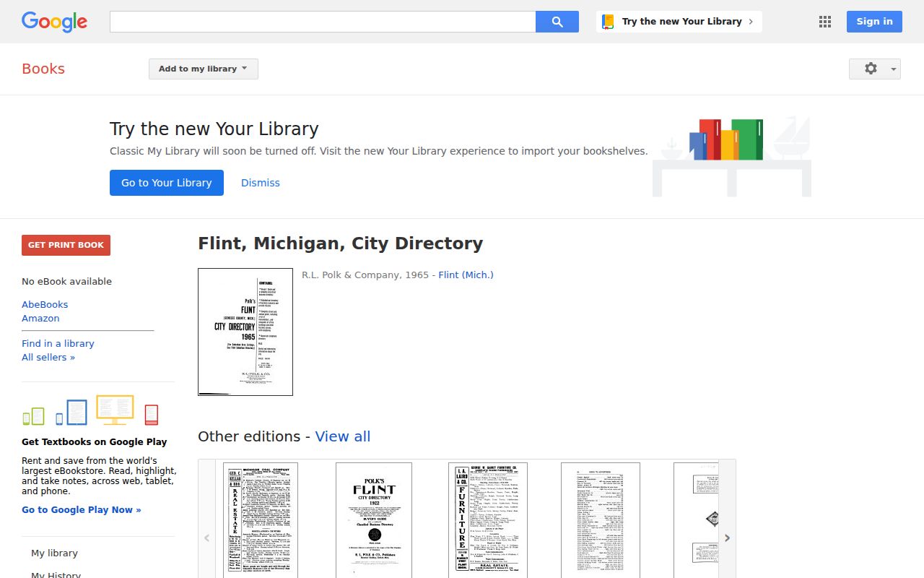Expand the Add to my library dropdown
Screen dimensions: 924x578
(x=204, y=69)
